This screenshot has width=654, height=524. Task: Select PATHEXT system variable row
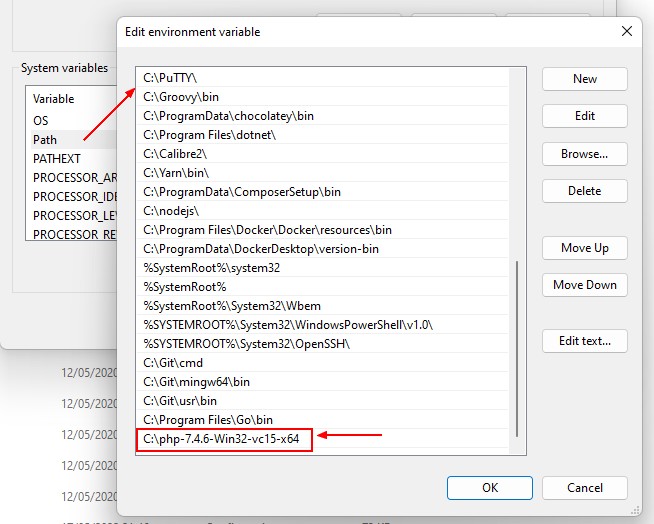click(57, 159)
